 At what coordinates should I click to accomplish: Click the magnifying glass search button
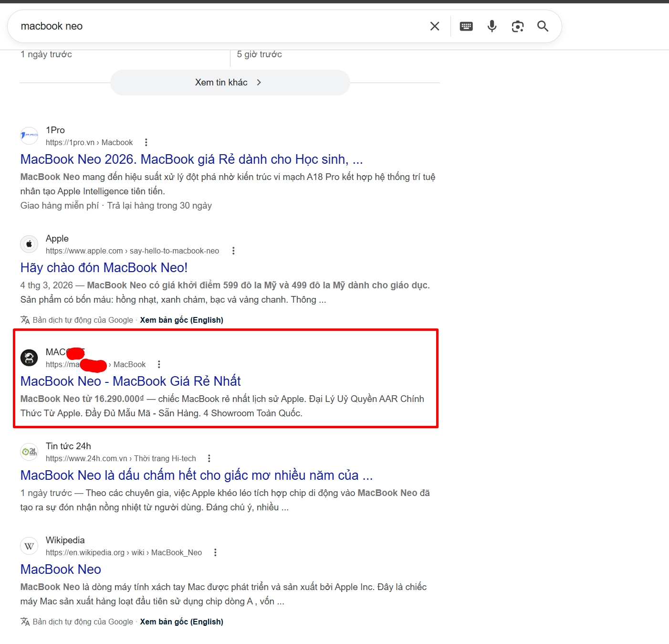tap(543, 26)
